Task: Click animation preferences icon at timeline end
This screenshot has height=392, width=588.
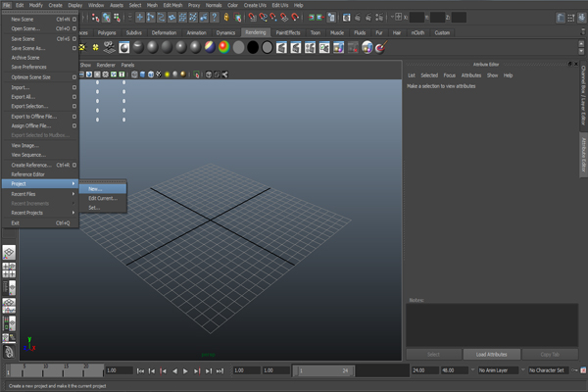Action: tap(583, 370)
